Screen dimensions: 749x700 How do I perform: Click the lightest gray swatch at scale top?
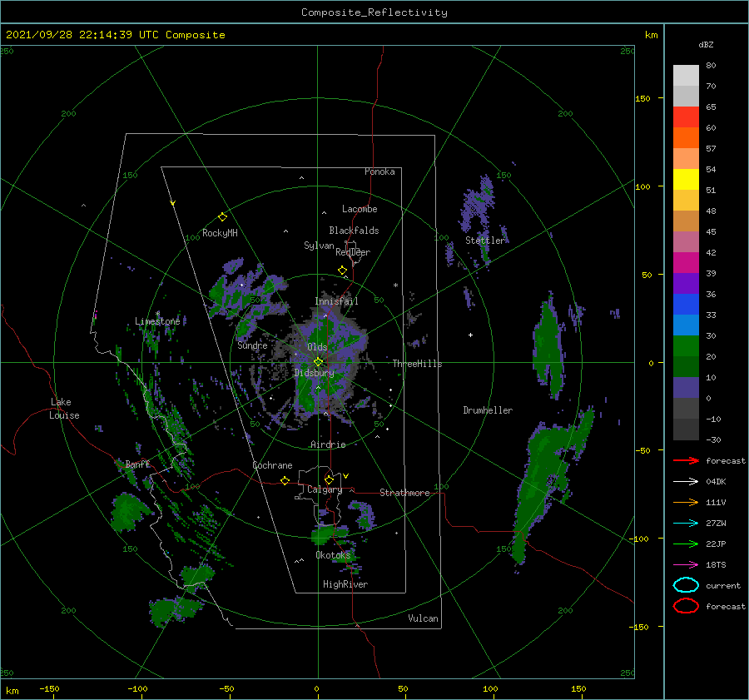(x=686, y=75)
